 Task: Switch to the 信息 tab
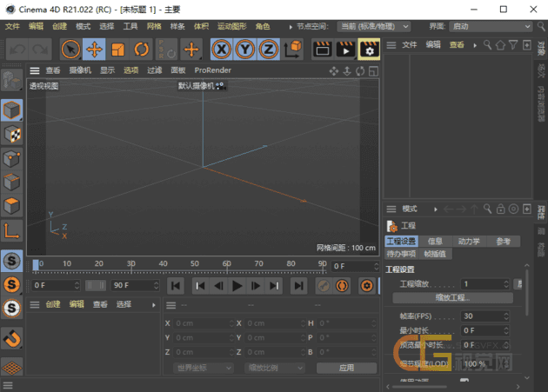click(x=435, y=241)
